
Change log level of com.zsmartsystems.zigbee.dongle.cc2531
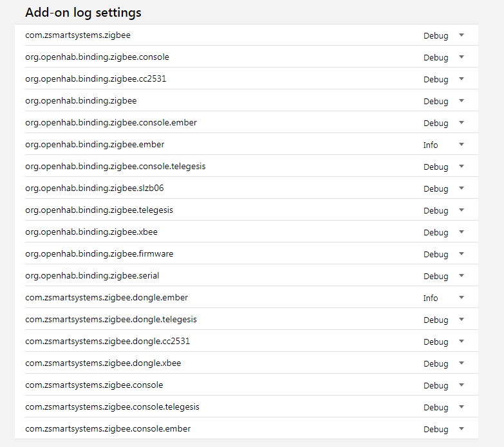click(443, 342)
